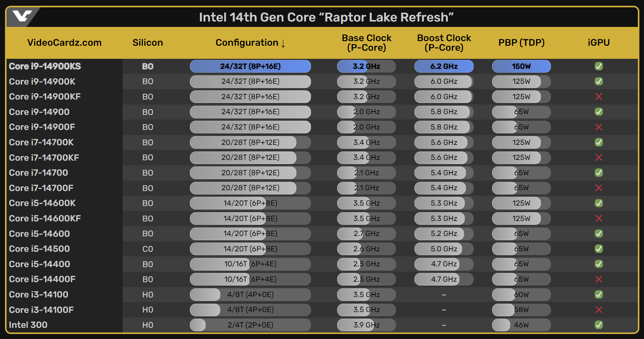The width and height of the screenshot is (644, 339).
Task: Select the Core i9-14900K row name
Action: click(42, 81)
